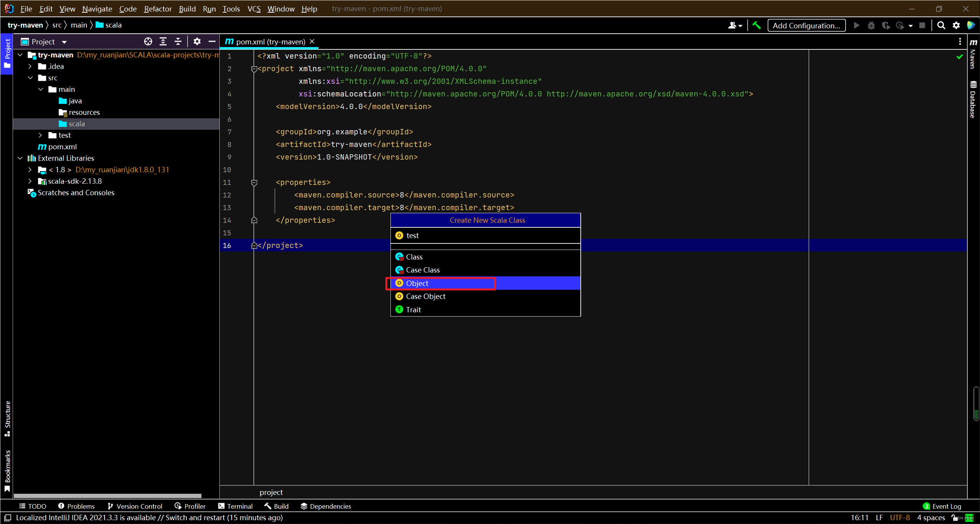Open the Refactor menu
The width and height of the screenshot is (980, 524).
point(157,8)
